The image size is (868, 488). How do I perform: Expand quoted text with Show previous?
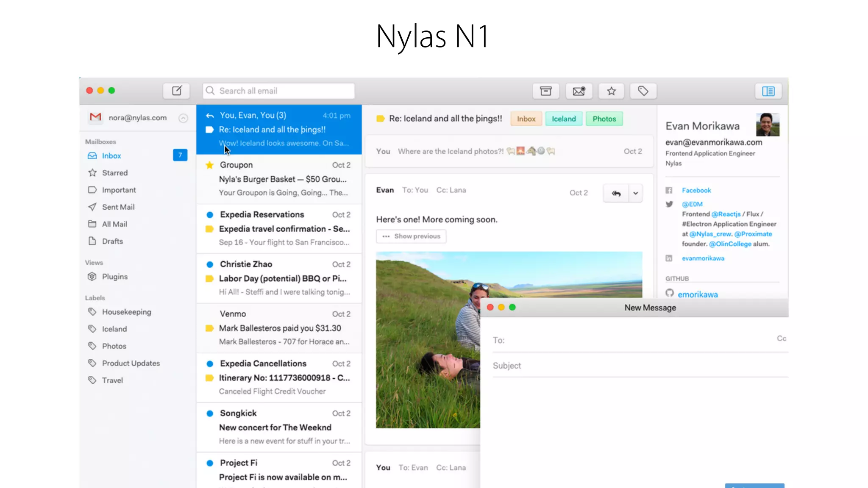click(x=411, y=236)
